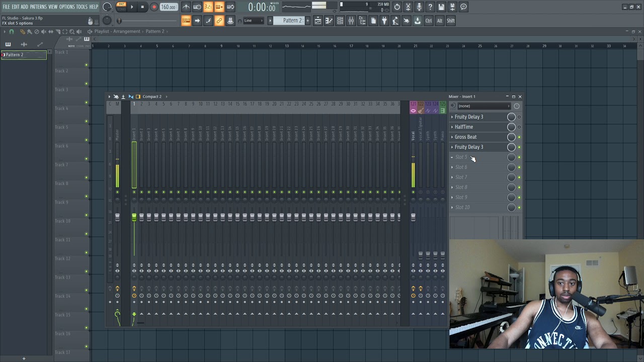Click the Compact 2 mixer layout label

click(152, 97)
